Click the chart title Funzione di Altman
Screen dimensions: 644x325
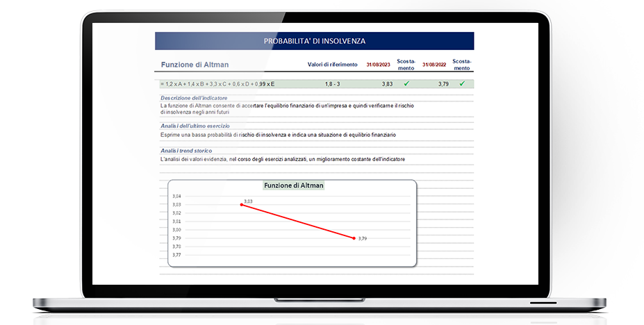[294, 185]
